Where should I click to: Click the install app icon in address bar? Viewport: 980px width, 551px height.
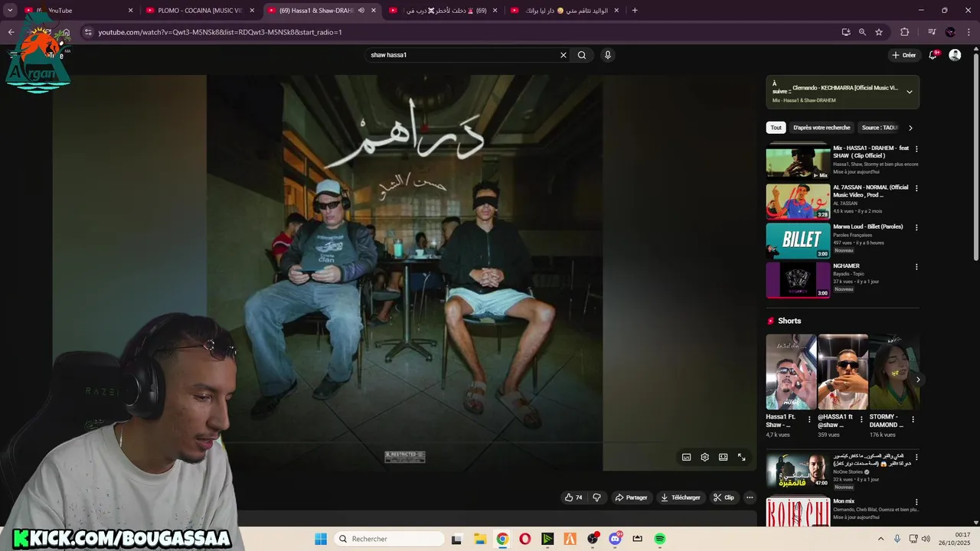point(846,32)
